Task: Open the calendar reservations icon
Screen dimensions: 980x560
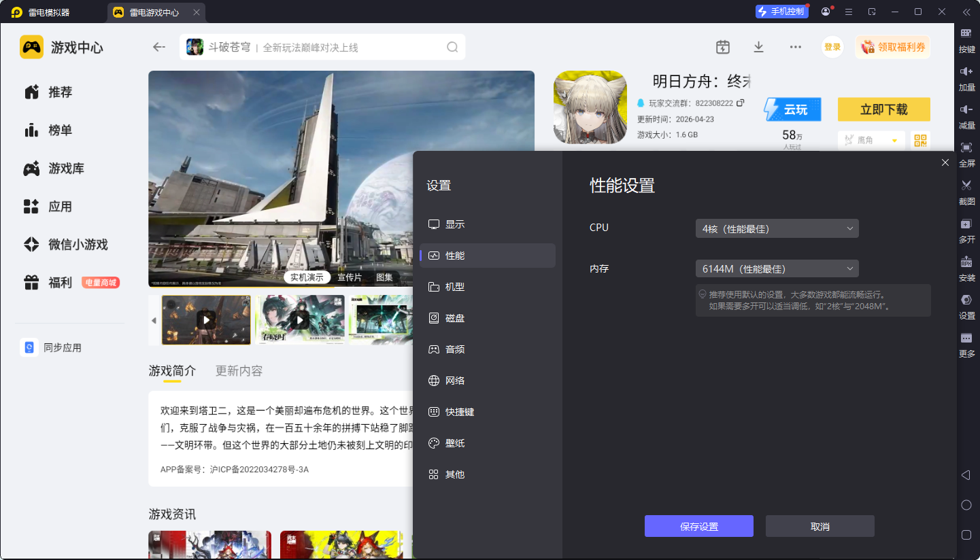Action: tap(723, 47)
